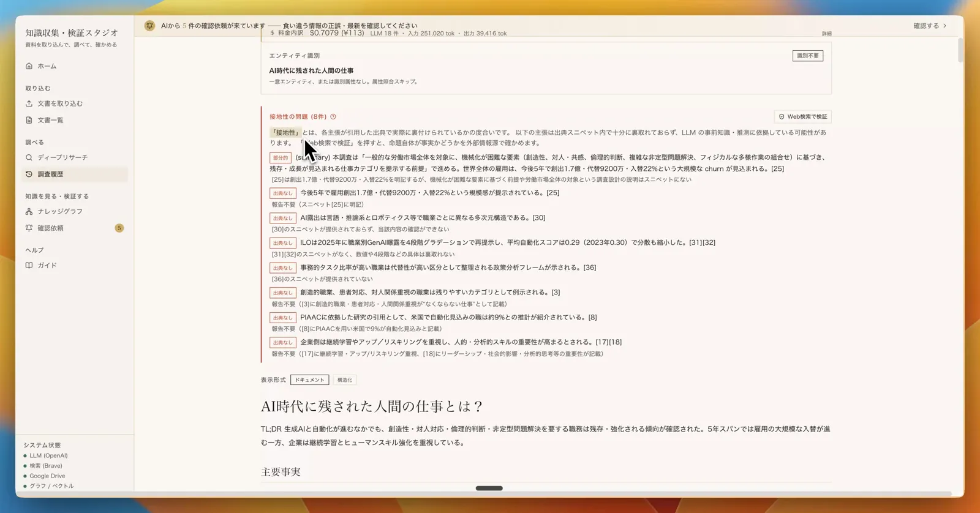The height and width of the screenshot is (513, 980).
Task: Click the 接地性の問題 (8件) heading
Action: 298,116
